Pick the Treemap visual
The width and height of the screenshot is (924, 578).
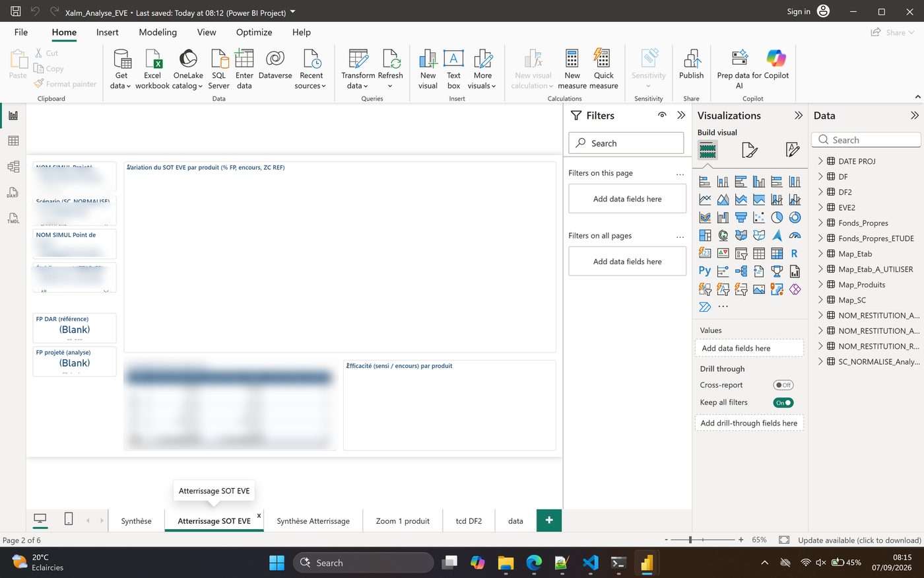pos(705,235)
